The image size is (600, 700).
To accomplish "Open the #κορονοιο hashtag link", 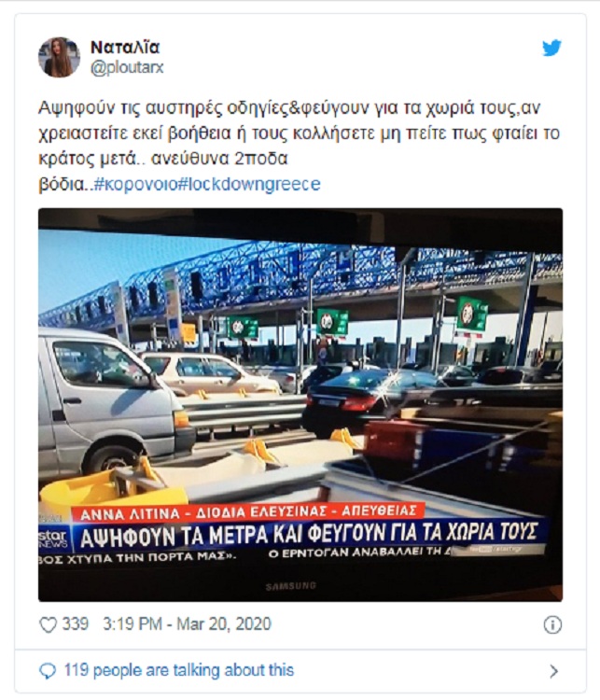I will click(x=134, y=184).
